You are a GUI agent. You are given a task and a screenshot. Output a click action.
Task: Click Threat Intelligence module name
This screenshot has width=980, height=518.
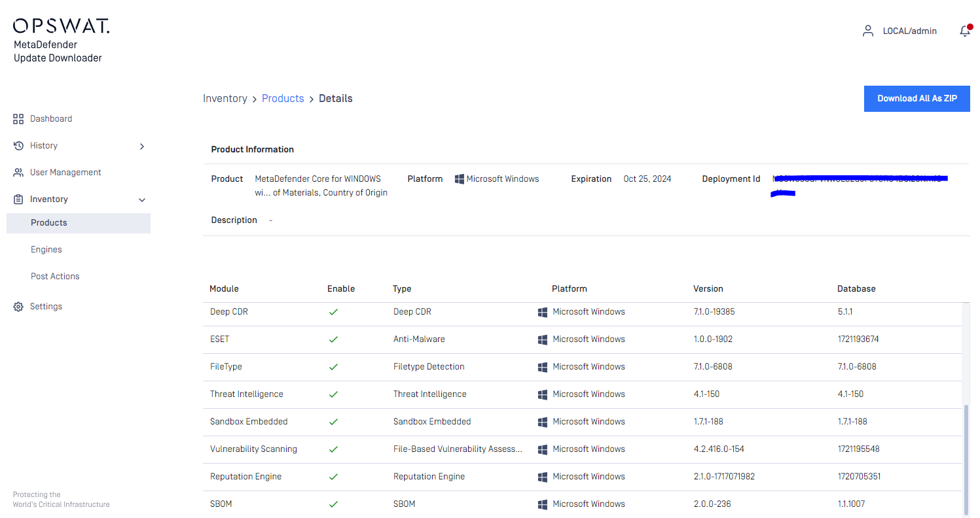pyautogui.click(x=247, y=394)
